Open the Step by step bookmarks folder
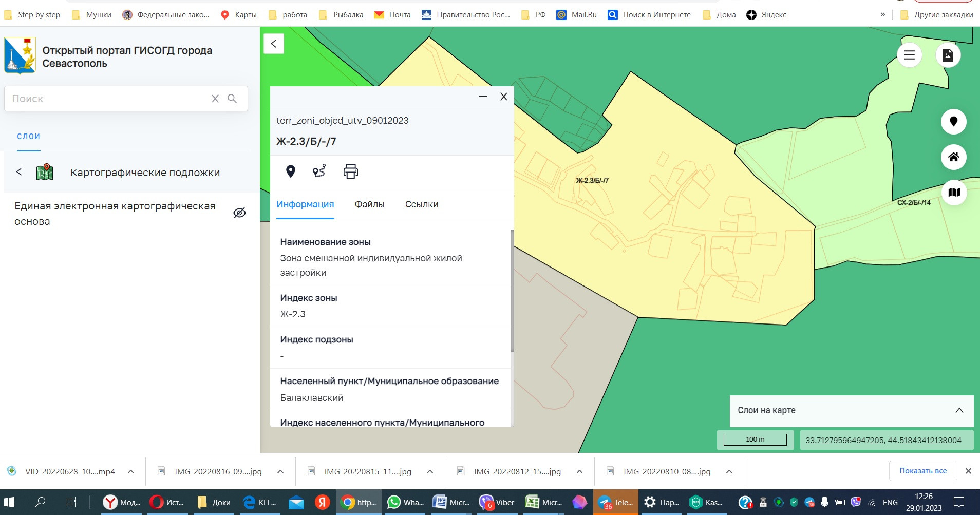 coord(32,15)
